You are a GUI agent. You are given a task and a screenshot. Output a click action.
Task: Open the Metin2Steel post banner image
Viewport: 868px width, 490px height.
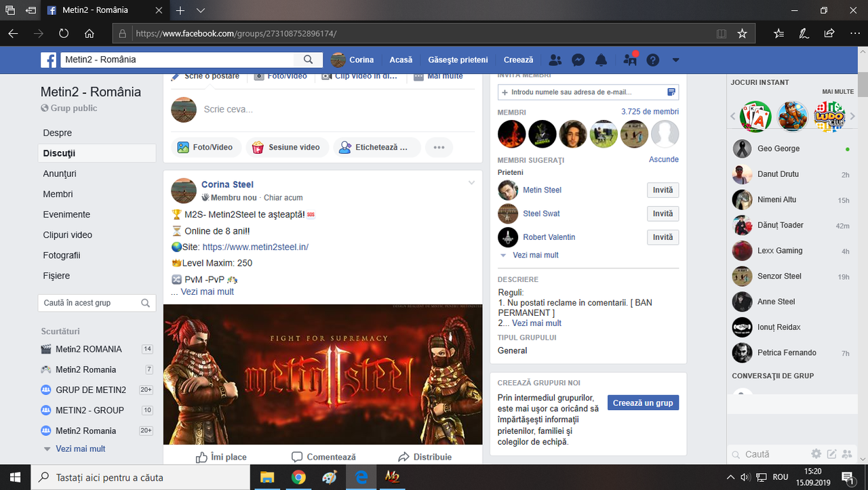[x=323, y=374]
